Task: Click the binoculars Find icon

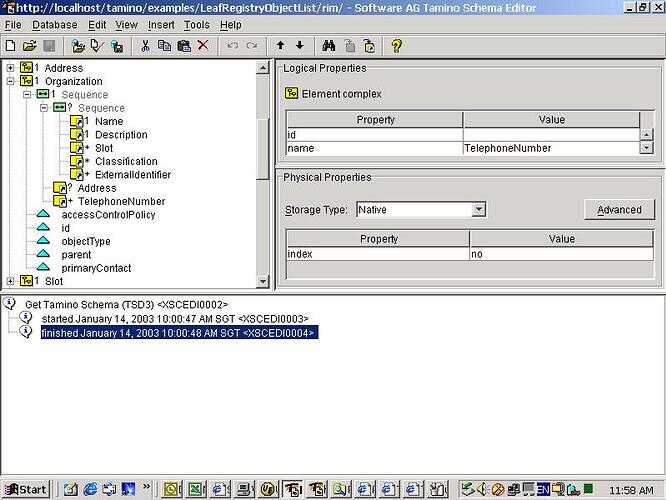Action: [329, 45]
